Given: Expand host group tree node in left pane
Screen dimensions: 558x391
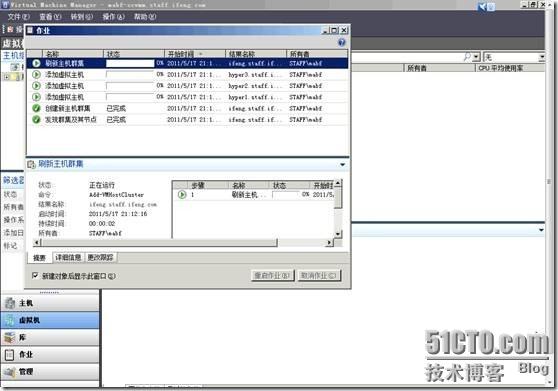Looking at the screenshot, I should tap(6, 76).
